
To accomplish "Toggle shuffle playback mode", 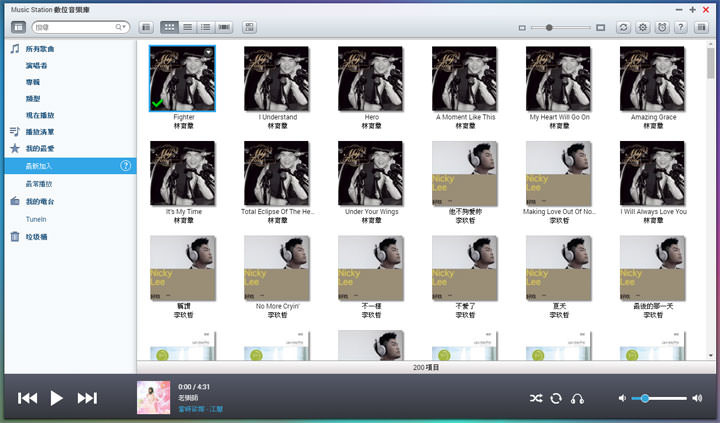I will click(538, 398).
